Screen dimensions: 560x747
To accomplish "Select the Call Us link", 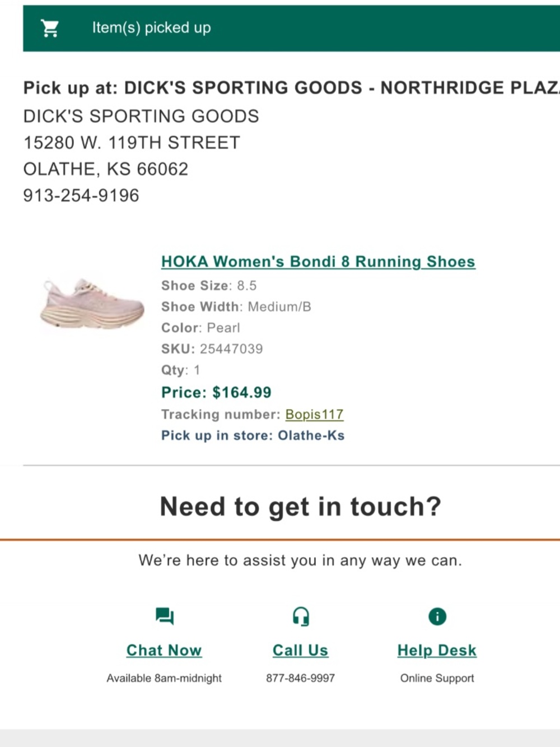I will [301, 650].
